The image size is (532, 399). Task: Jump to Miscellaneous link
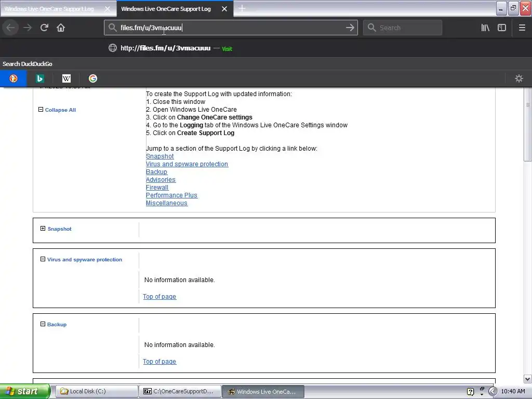167,203
